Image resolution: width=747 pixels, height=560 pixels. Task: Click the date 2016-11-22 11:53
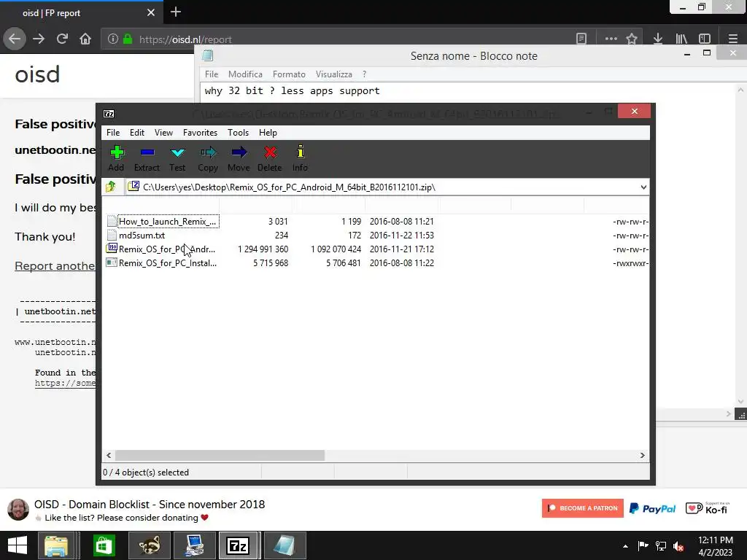click(x=402, y=236)
